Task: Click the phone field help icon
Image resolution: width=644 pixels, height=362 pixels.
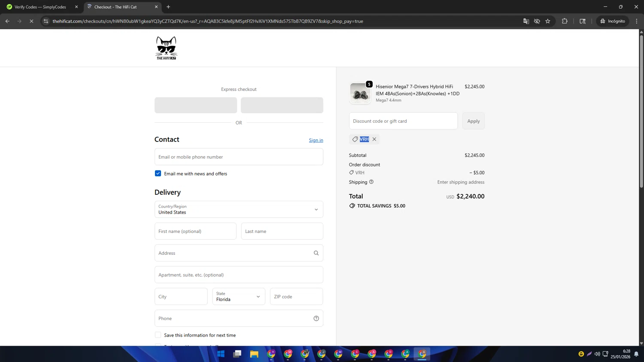Action: point(316,318)
